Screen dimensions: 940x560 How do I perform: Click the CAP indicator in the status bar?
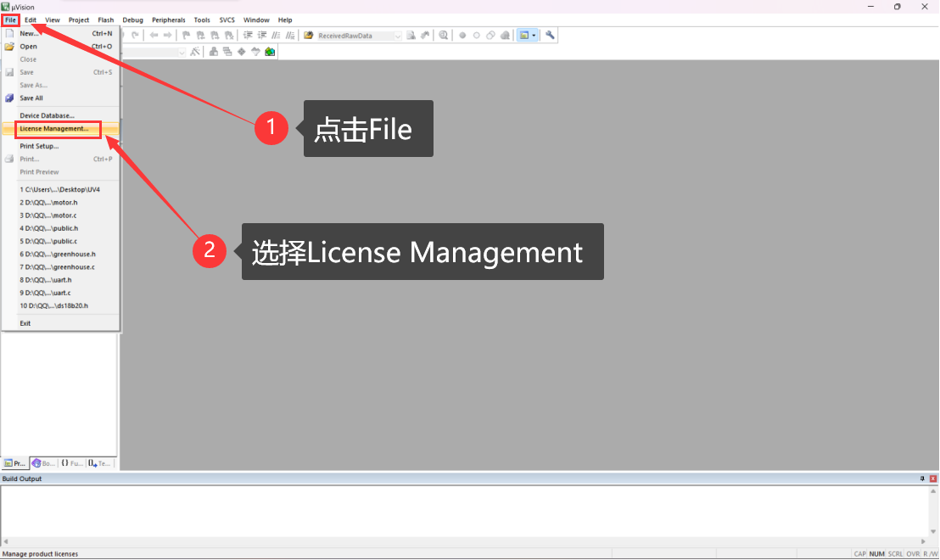(x=859, y=554)
